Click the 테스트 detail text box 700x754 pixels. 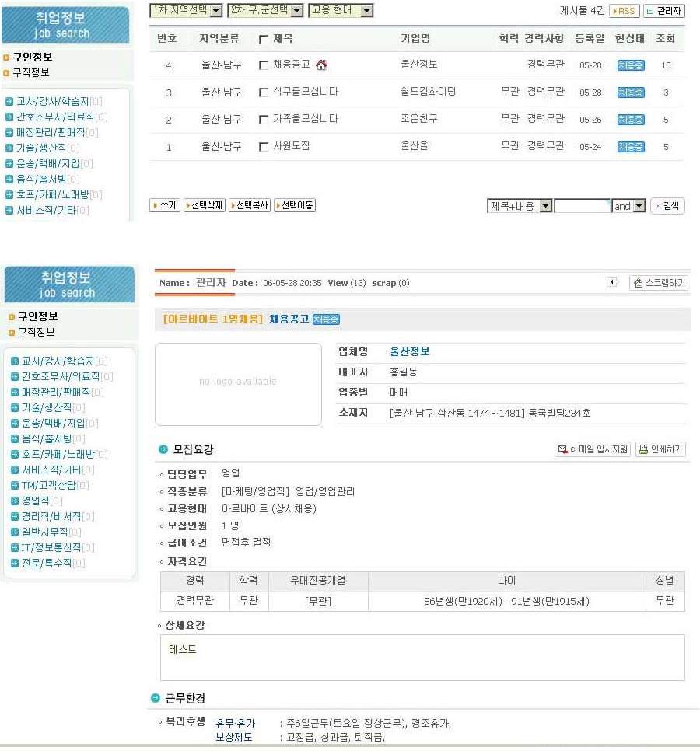(x=422, y=658)
